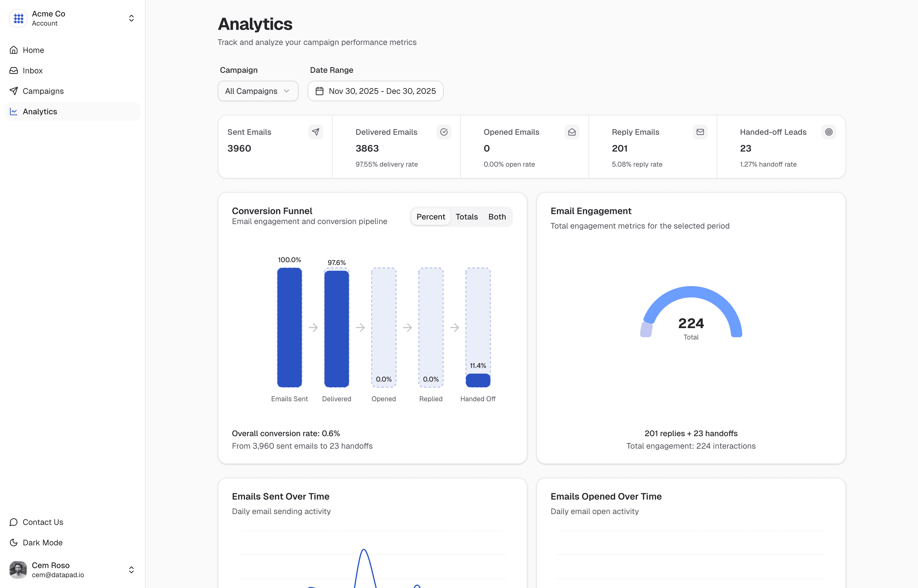Screen dimensions: 918x588
Task: Click the Reply Emails mail icon
Action: tap(700, 132)
